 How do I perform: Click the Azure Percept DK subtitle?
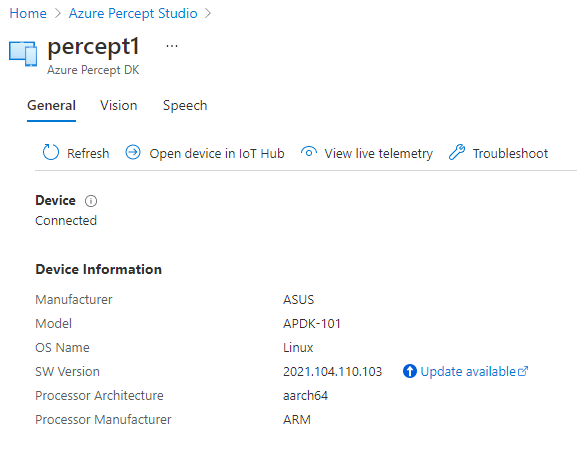point(93,70)
